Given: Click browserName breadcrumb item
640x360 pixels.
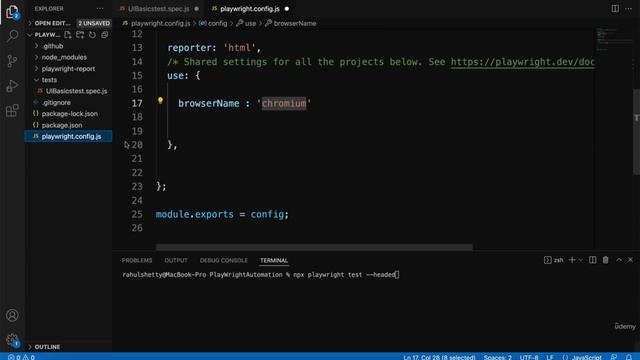Looking at the screenshot, I should (x=295, y=23).
